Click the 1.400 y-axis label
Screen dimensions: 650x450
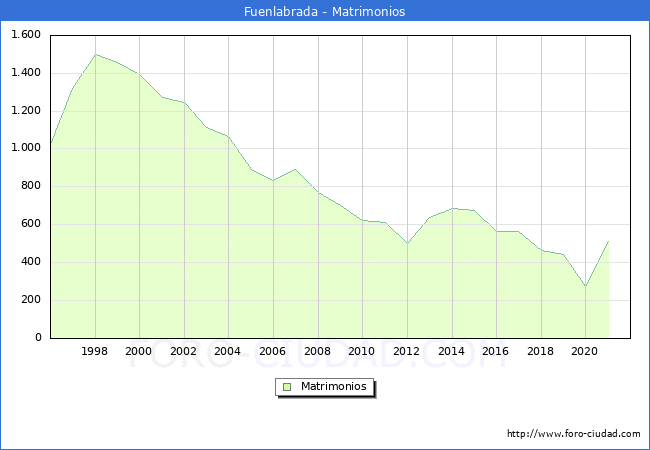coord(26,73)
